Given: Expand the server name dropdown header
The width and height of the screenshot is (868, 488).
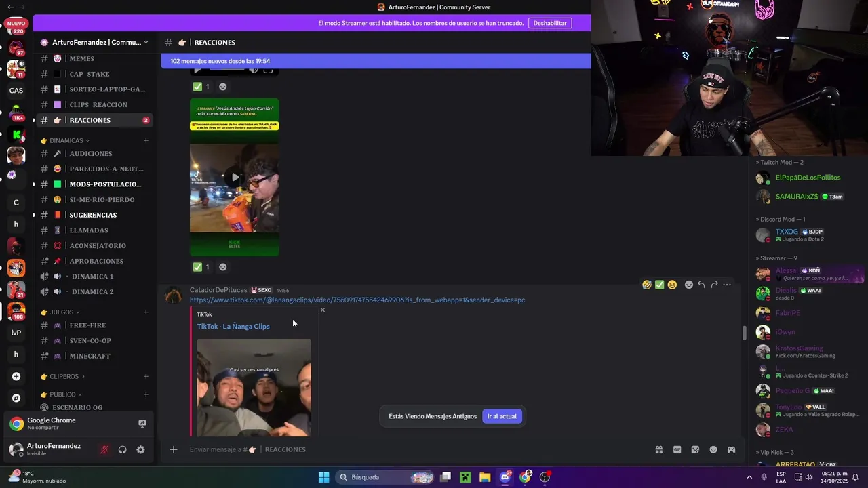Looking at the screenshot, I should (94, 42).
